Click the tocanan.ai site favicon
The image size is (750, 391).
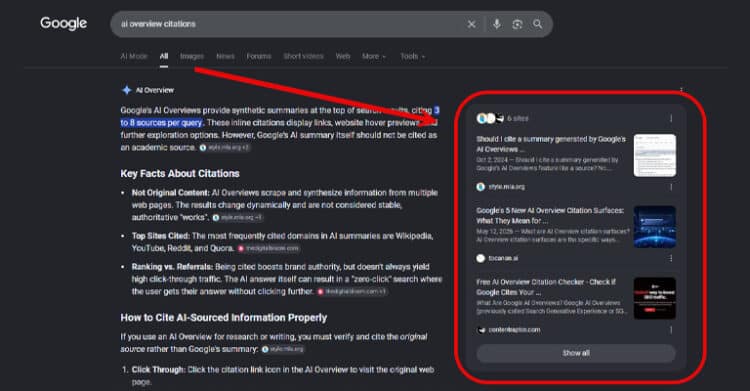pyautogui.click(x=481, y=258)
